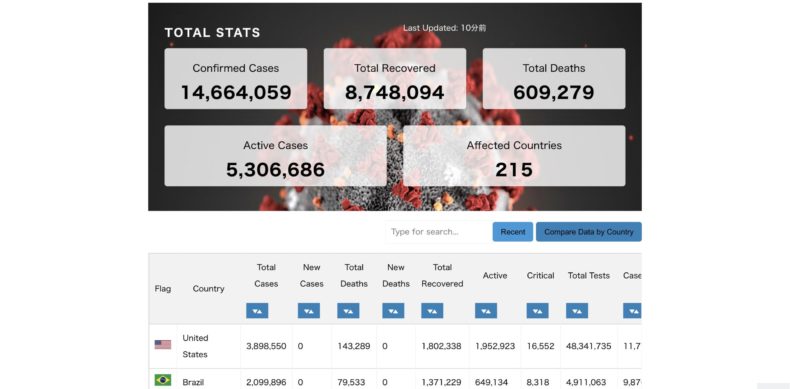Sort the table by Total Recovered
Image resolution: width=790 pixels, height=389 pixels.
[432, 311]
